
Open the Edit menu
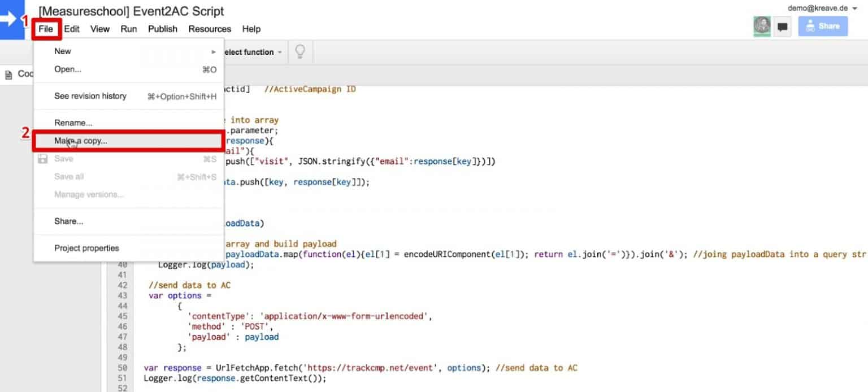coord(71,29)
